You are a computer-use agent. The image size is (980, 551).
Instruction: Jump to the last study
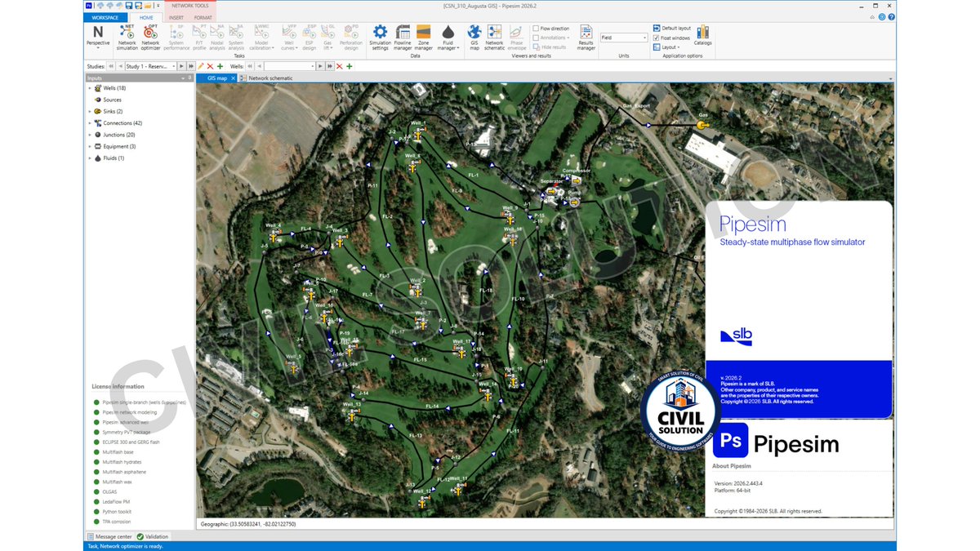click(x=191, y=66)
